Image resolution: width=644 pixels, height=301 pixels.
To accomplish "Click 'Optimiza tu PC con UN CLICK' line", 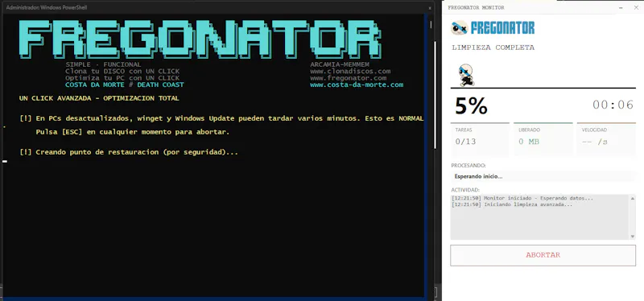I will [x=122, y=78].
